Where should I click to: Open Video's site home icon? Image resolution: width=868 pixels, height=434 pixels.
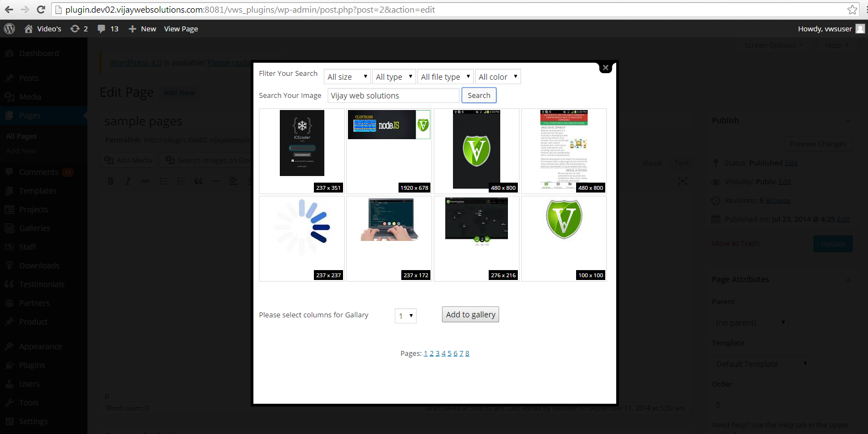pos(29,29)
